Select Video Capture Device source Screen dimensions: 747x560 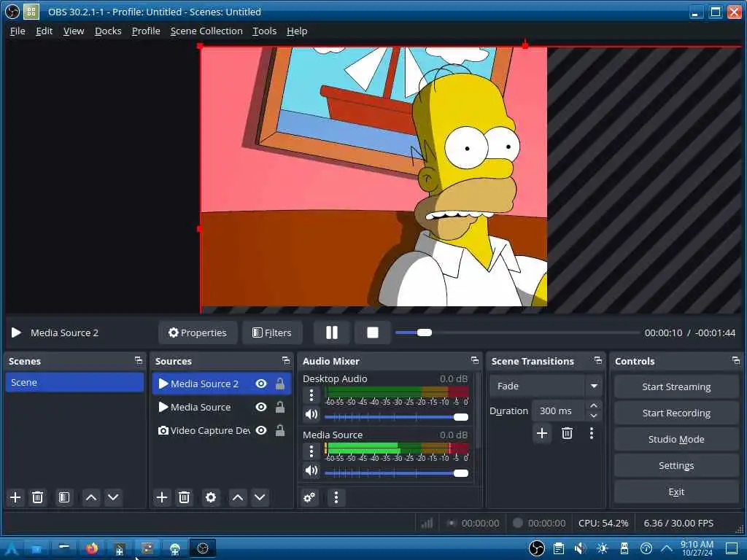222,430
